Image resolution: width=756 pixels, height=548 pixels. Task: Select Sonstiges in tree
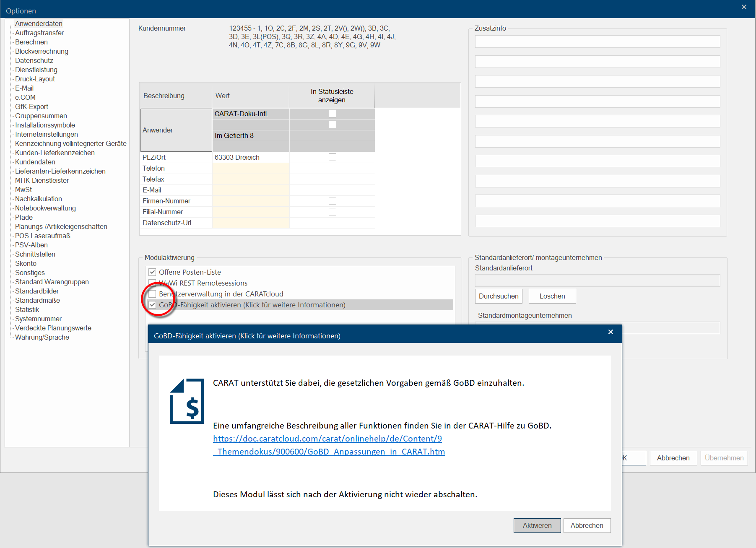30,273
